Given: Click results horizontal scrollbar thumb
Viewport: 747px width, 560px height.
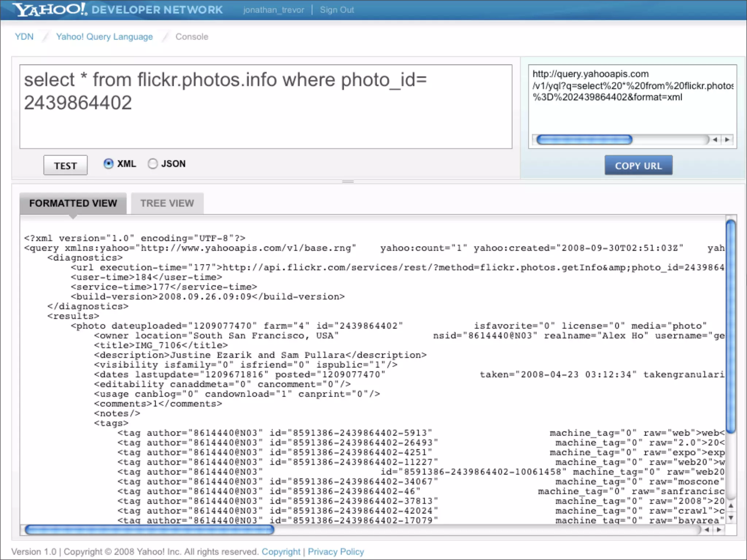Looking at the screenshot, I should (150, 530).
